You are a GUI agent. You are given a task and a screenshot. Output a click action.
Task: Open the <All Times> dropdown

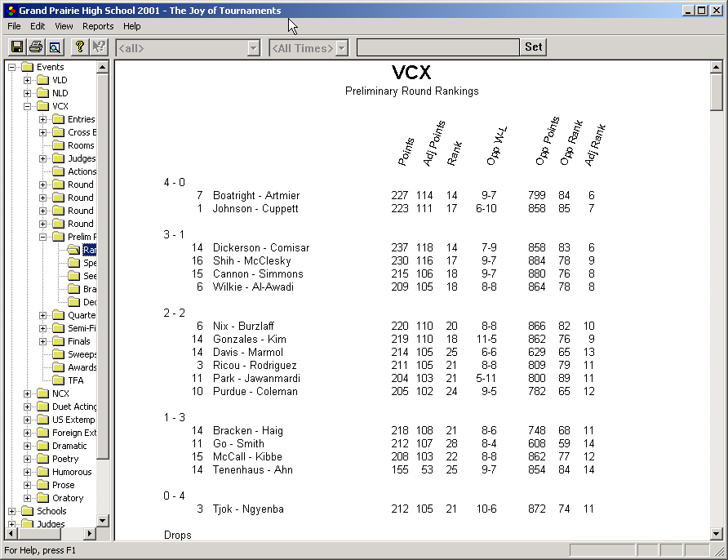coord(343,47)
